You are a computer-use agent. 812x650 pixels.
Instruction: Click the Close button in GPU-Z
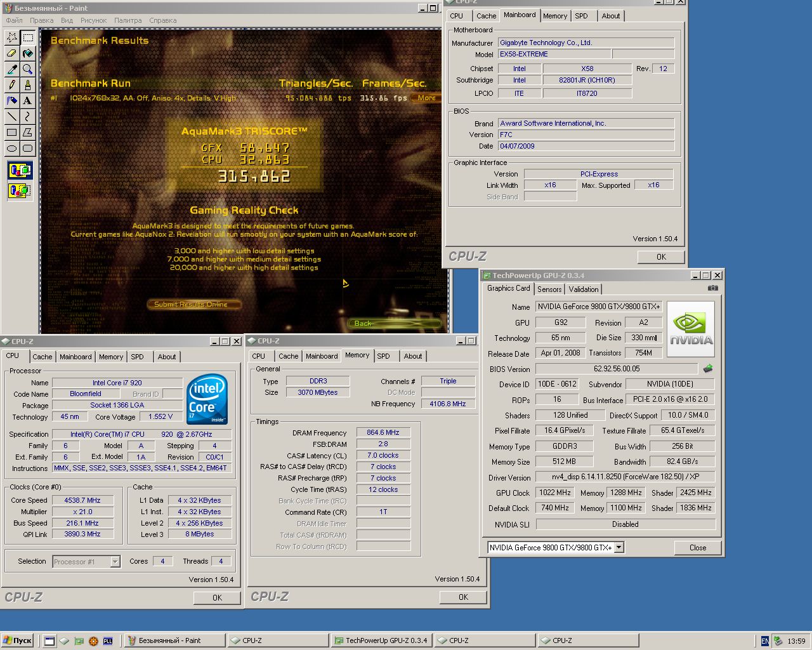point(698,548)
